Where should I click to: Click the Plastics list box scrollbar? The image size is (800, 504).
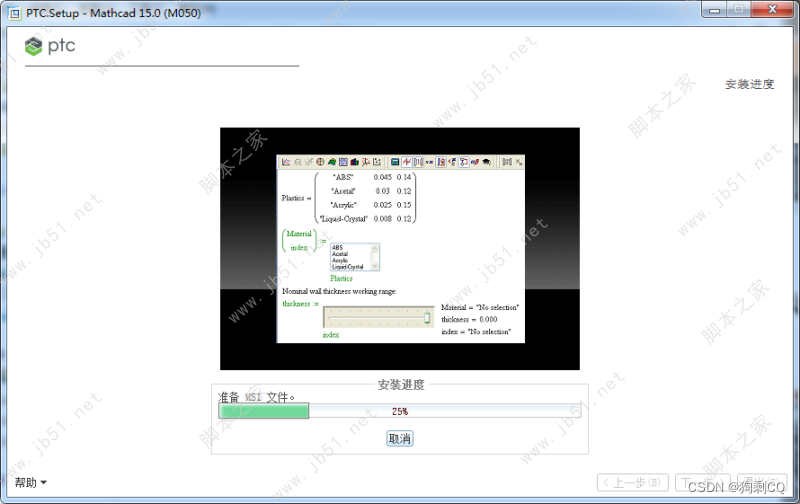click(375, 257)
